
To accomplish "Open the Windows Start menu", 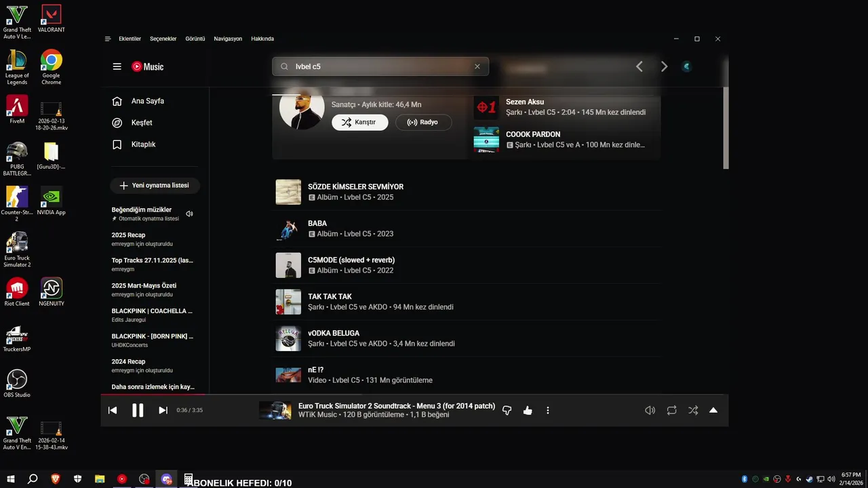I will coord(11,479).
